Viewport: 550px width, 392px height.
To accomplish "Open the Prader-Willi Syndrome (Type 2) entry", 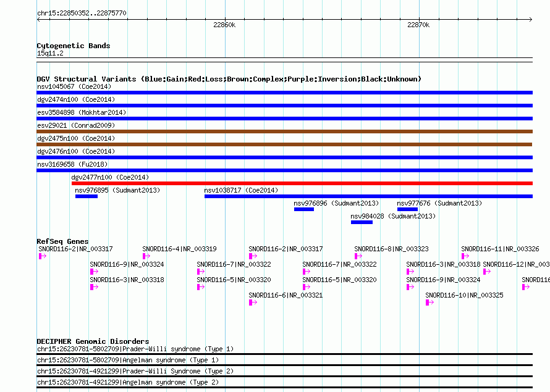I will 284,373.
